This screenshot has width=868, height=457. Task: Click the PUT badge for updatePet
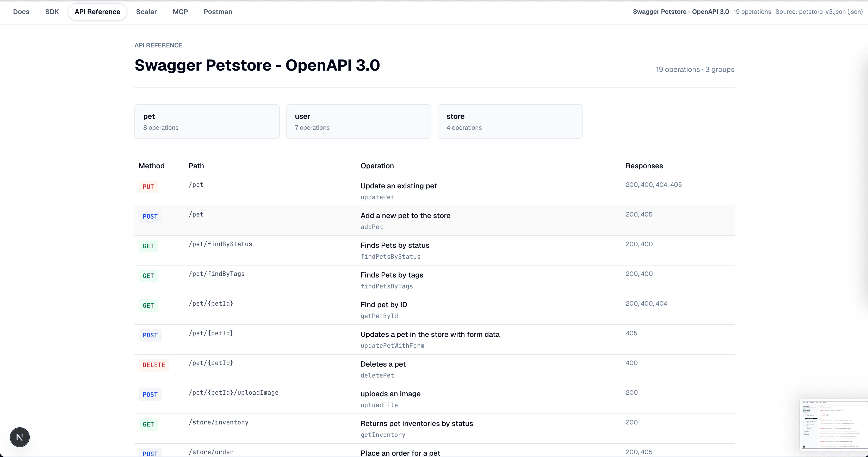(148, 187)
